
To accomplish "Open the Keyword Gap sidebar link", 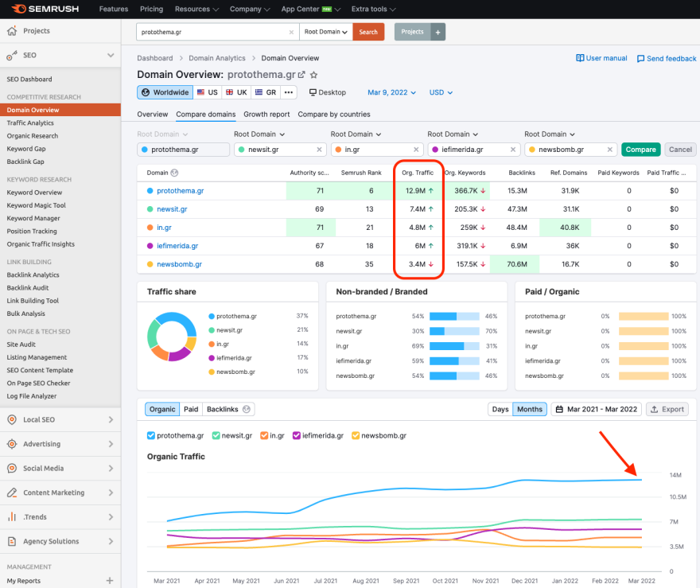I will pyautogui.click(x=26, y=149).
